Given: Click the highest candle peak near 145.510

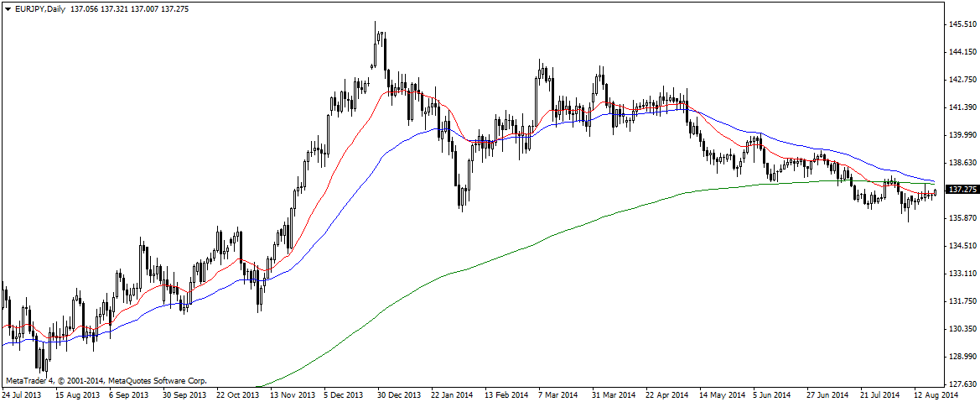Looking at the screenshot, I should 376,25.
